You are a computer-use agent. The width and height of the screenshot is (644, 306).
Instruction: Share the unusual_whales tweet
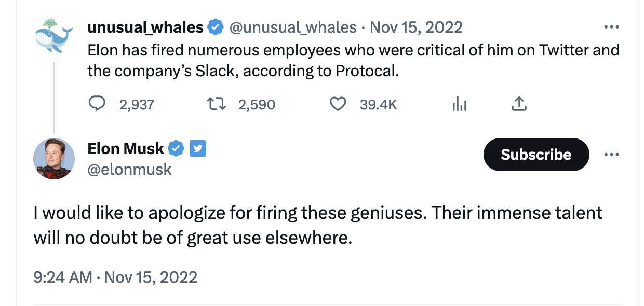(519, 105)
